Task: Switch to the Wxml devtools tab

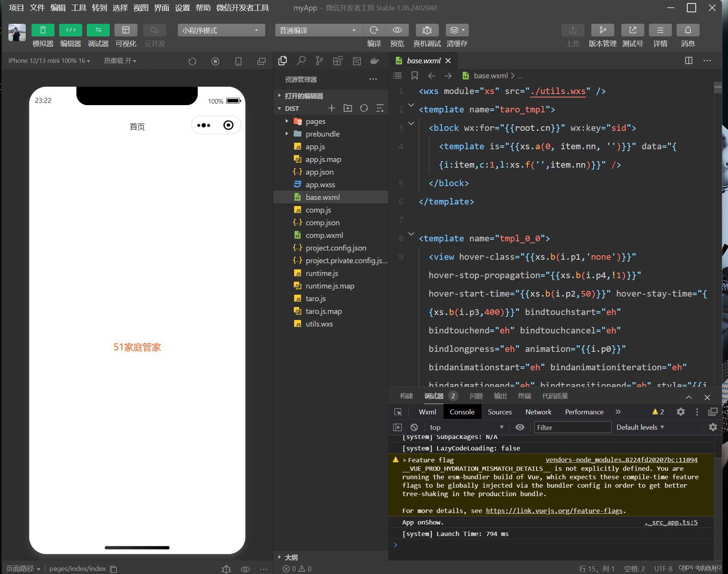Action: pos(427,412)
